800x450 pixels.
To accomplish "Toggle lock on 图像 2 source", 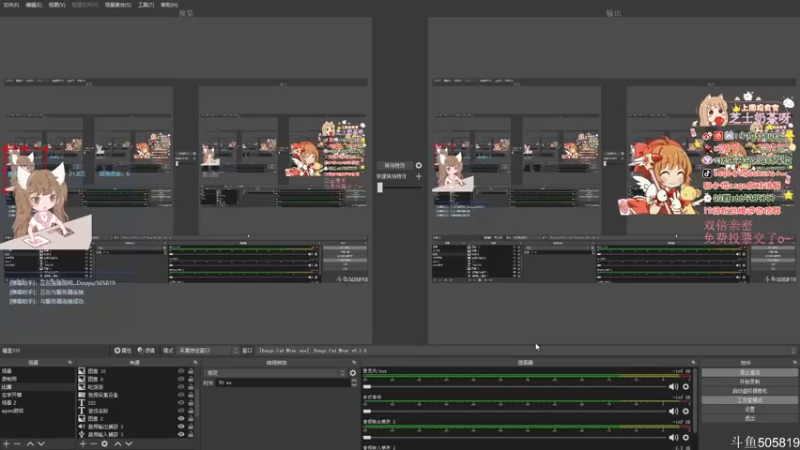I will (191, 418).
